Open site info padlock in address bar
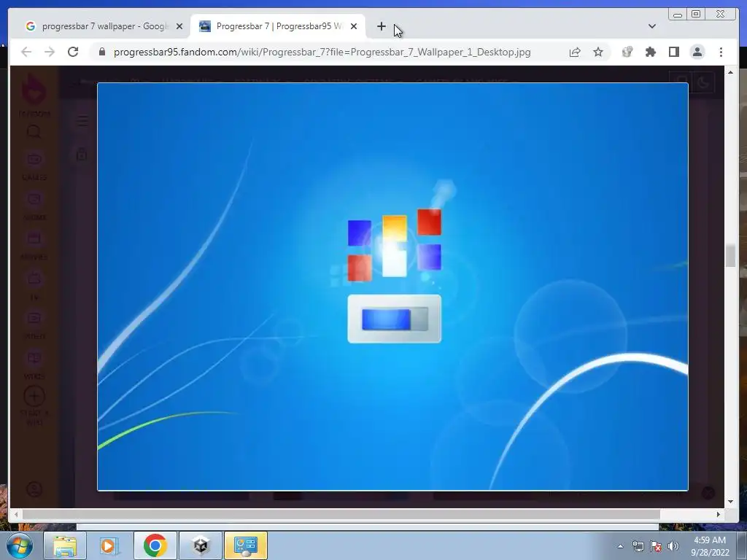The width and height of the screenshot is (747, 560). (x=102, y=52)
